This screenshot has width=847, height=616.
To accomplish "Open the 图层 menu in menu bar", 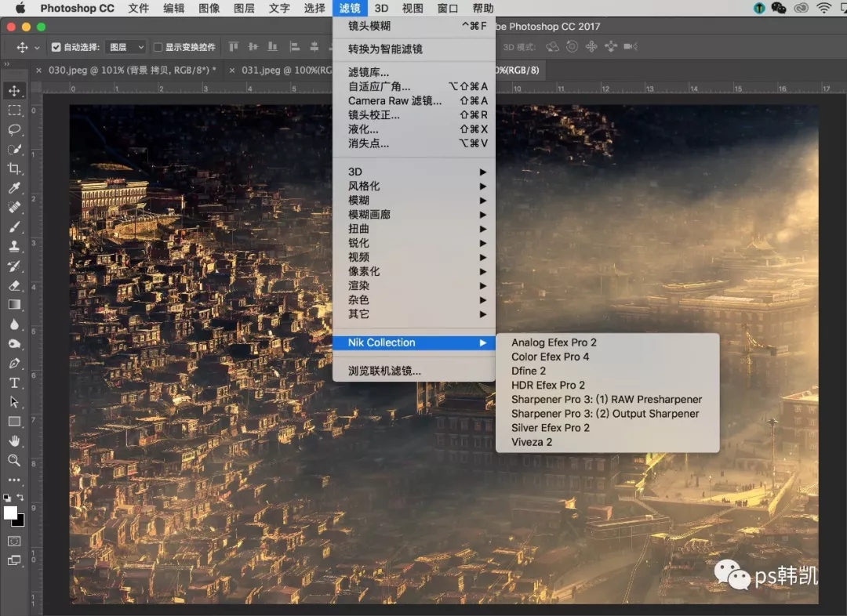I will pos(244,8).
